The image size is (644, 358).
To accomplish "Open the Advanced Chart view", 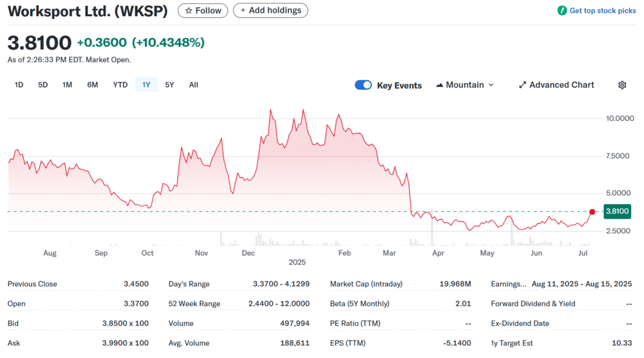I will pos(556,85).
